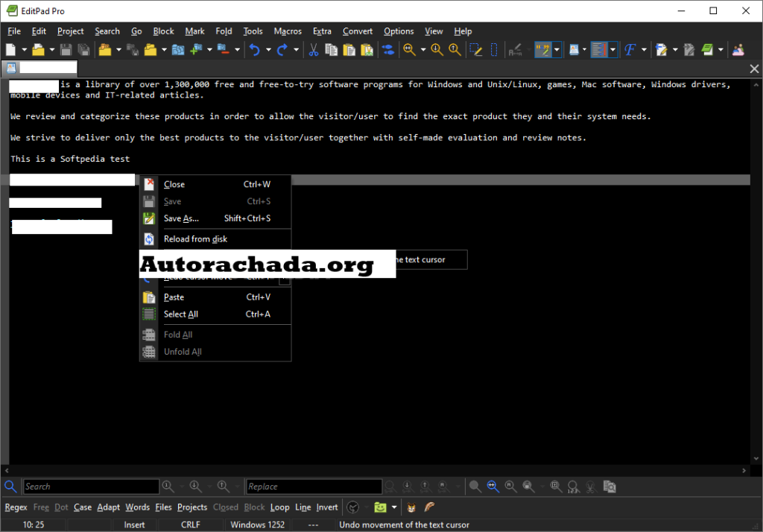
Task: Click the search history clock icon
Action: pos(352,507)
